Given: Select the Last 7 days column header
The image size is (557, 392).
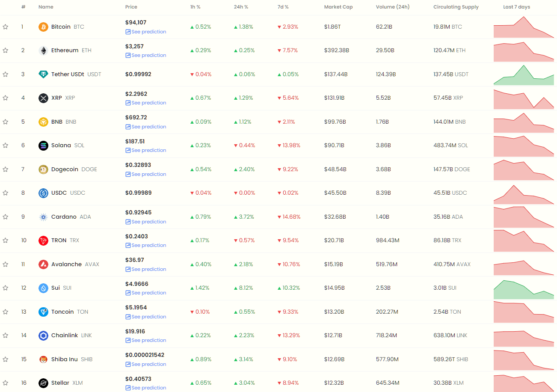Looking at the screenshot, I should coord(516,7).
